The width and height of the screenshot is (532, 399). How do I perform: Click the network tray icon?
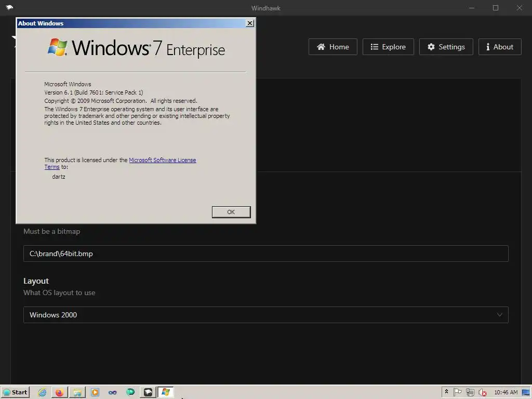tap(470, 393)
